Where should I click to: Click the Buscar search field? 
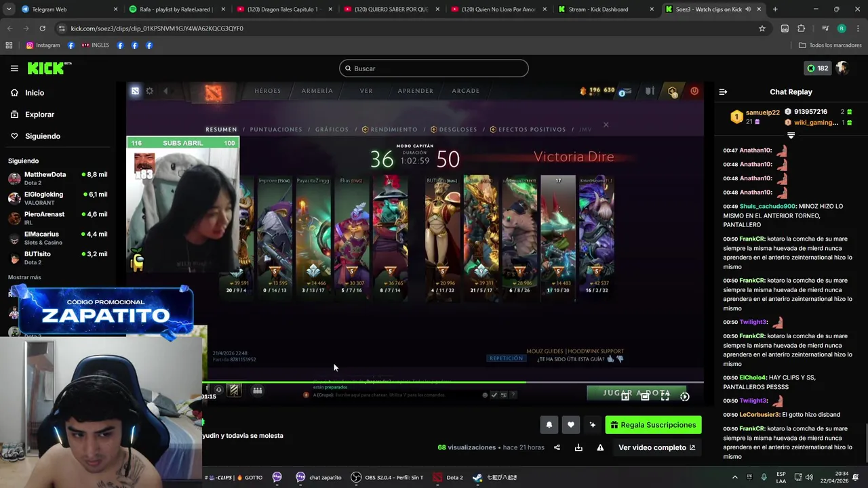click(x=434, y=68)
